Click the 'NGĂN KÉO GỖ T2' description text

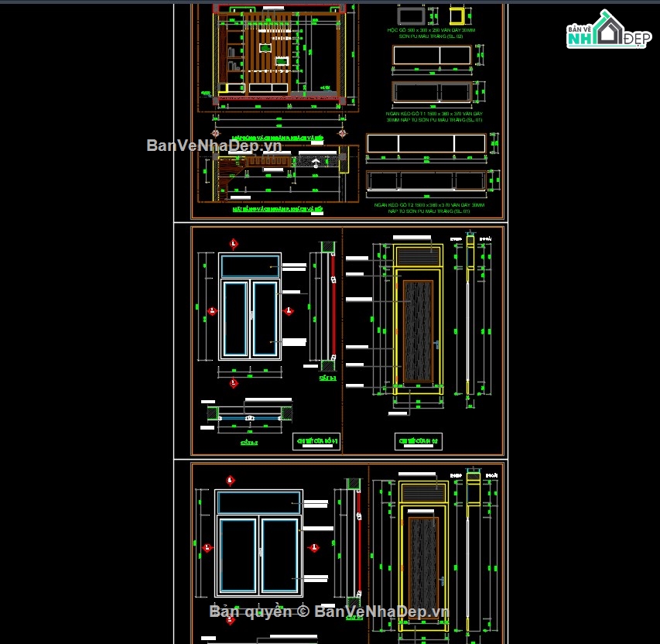tap(429, 208)
